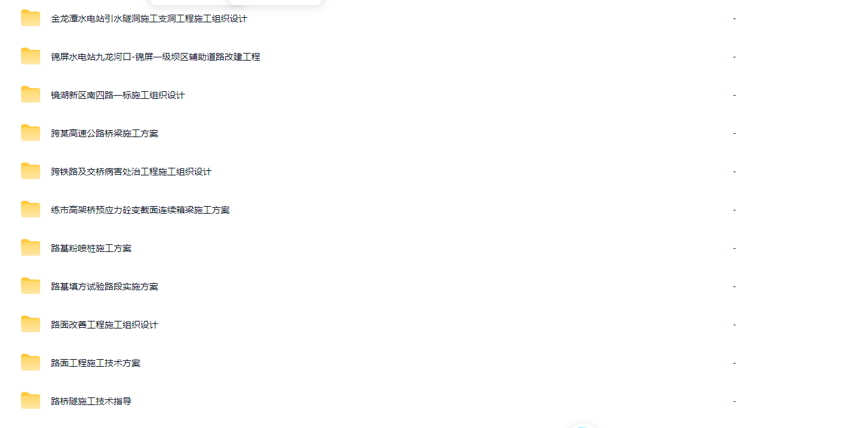Open the 跨某高速公路桥梁施工方案 folder name
This screenshot has width=868, height=428.
point(105,134)
